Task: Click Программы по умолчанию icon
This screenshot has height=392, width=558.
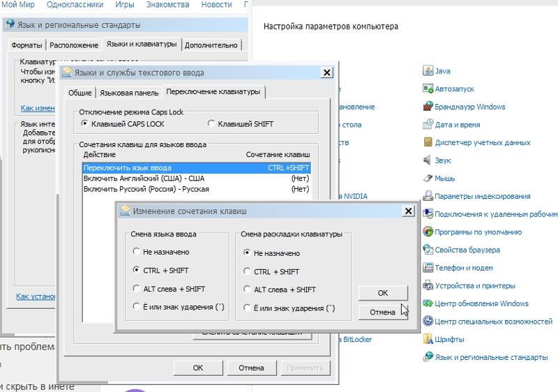Action: (x=428, y=232)
